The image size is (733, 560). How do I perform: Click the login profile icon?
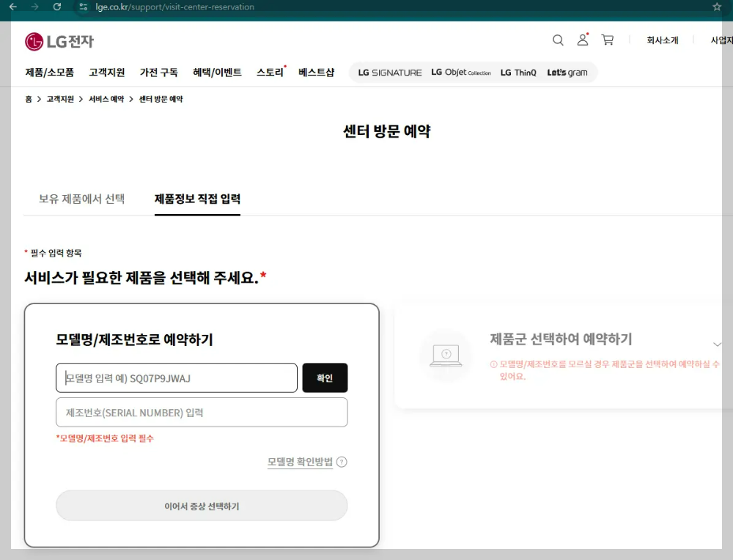582,40
